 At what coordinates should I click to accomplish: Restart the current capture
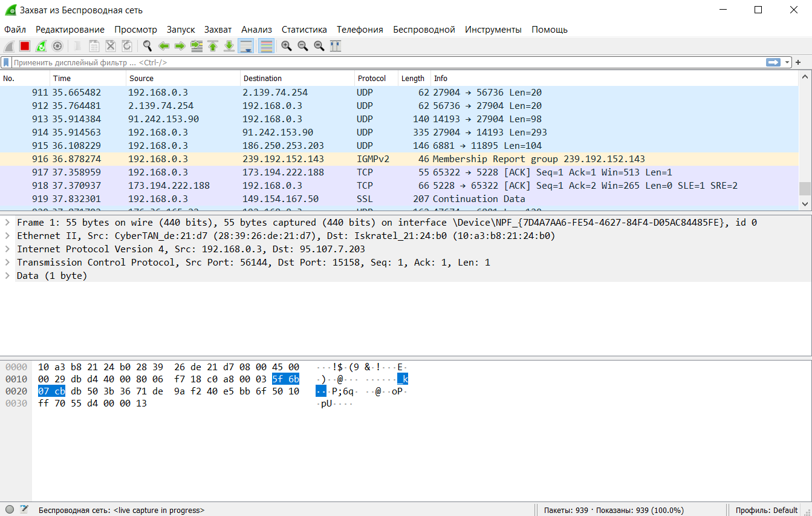pyautogui.click(x=41, y=46)
